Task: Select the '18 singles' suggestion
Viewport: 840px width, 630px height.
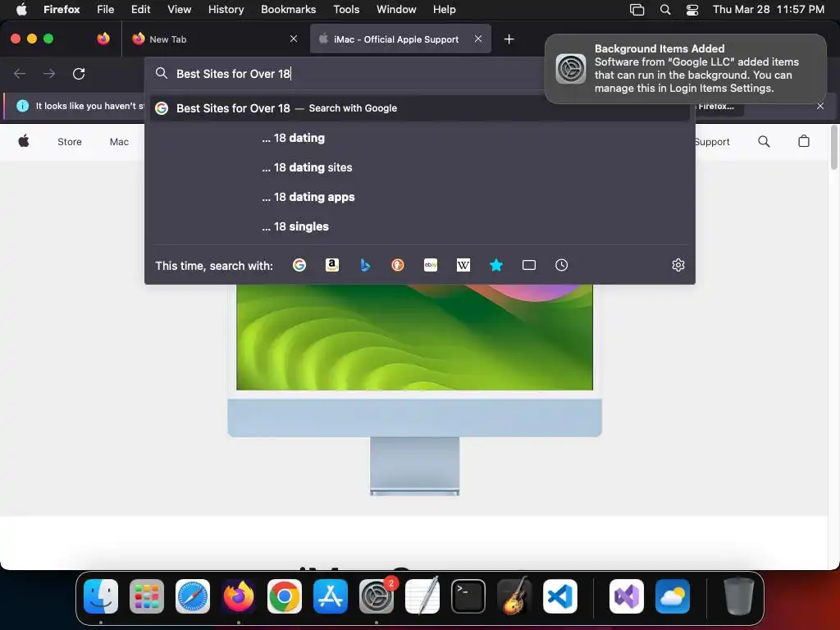Action: tap(420, 226)
